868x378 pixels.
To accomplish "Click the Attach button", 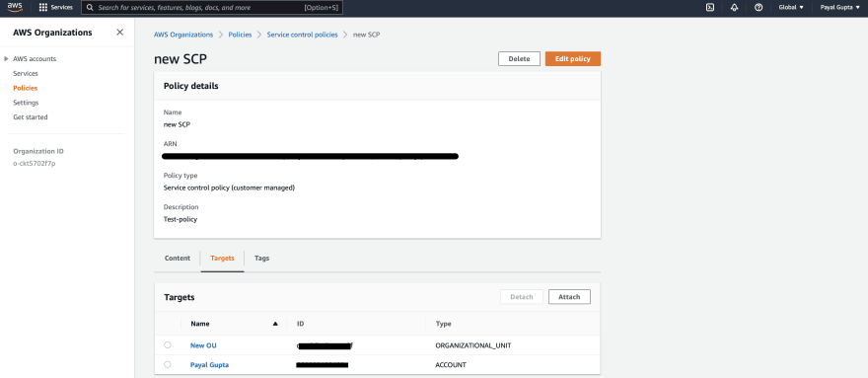I will click(x=569, y=297).
